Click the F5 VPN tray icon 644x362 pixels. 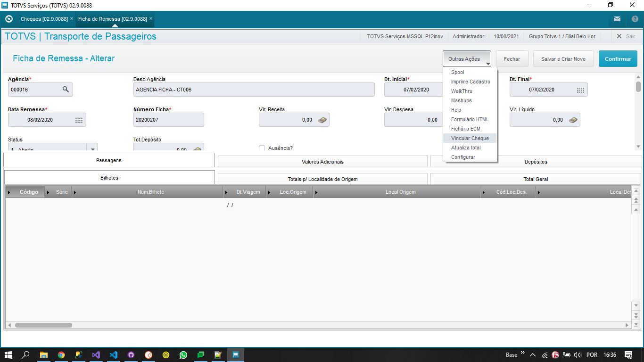tap(555, 355)
